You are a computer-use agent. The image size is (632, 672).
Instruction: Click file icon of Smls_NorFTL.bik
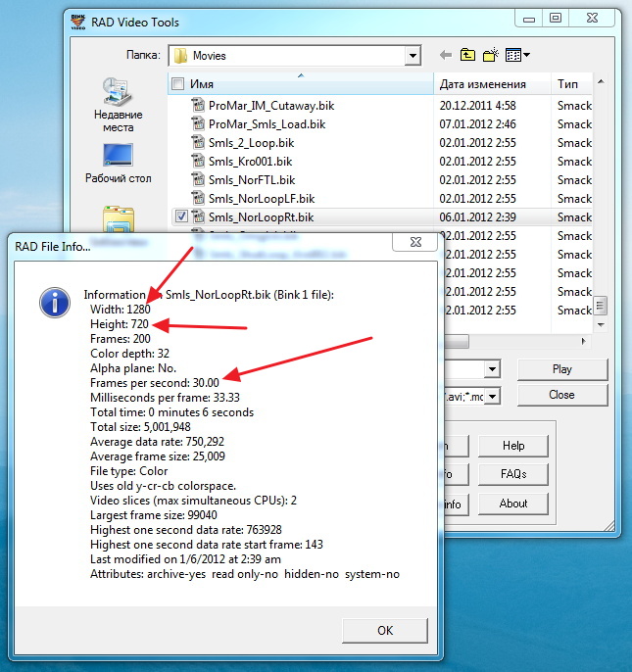coord(198,179)
